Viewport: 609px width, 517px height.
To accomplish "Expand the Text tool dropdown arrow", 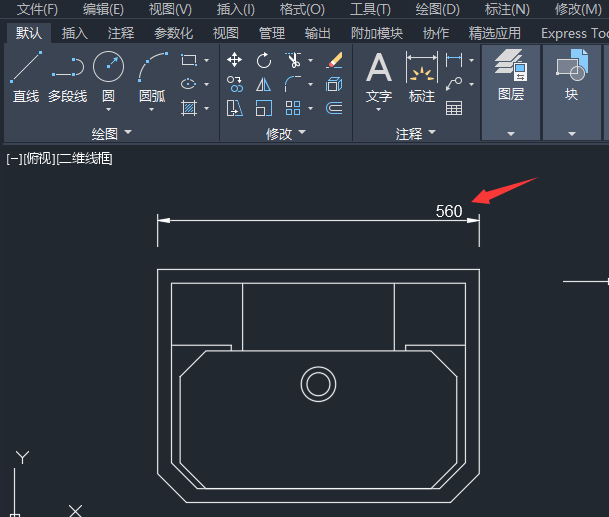I will coord(379,110).
